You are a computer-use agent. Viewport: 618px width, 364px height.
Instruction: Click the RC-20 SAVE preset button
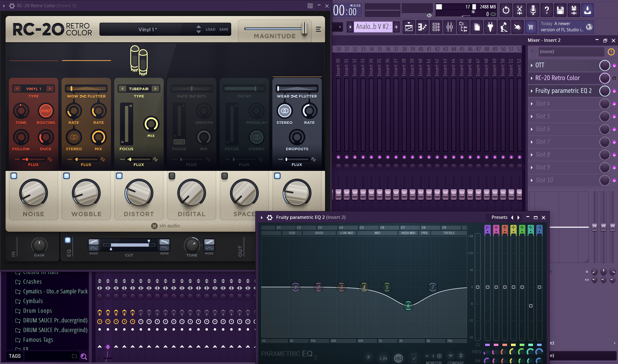click(224, 29)
